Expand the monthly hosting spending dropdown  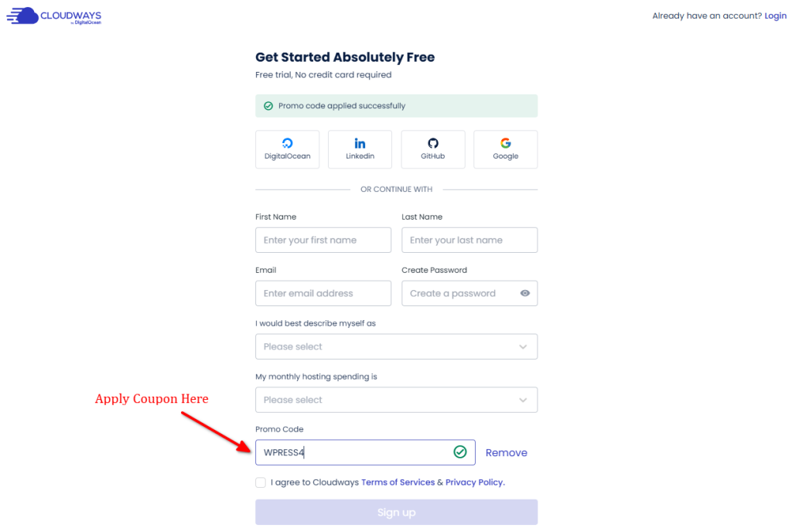(396, 401)
